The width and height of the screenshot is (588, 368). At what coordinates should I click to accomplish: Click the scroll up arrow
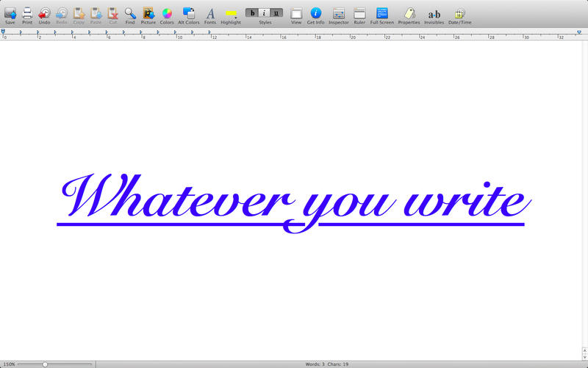(584, 350)
